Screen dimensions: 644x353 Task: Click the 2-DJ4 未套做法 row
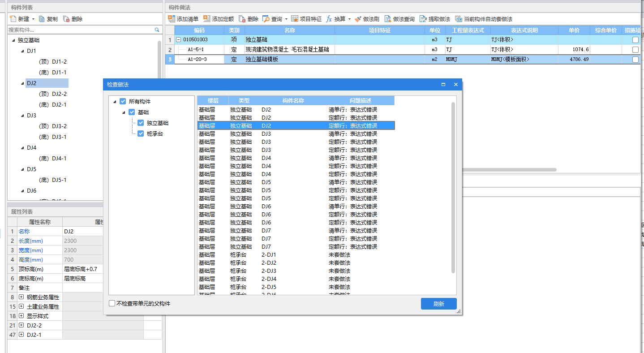coord(296,279)
